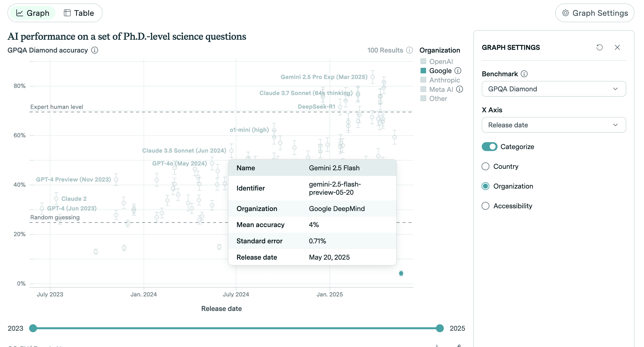Select the Organization radio option
The height and width of the screenshot is (347, 644).
(x=485, y=186)
